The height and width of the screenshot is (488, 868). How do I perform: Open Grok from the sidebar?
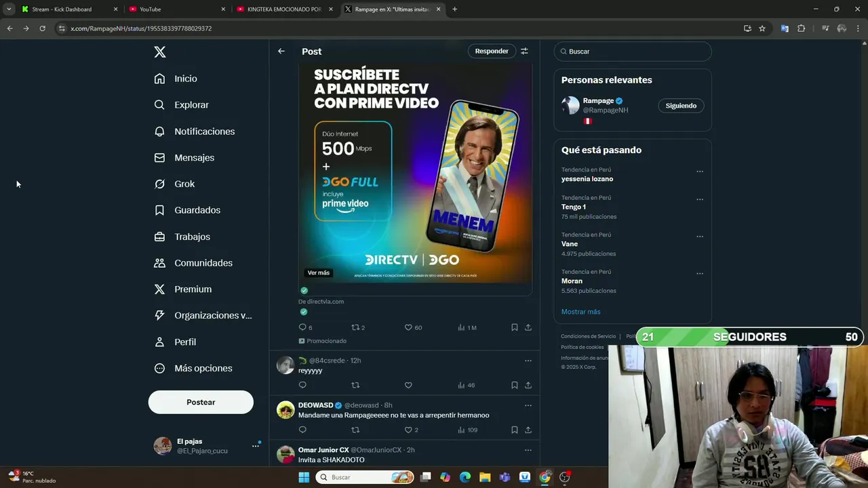click(x=174, y=184)
